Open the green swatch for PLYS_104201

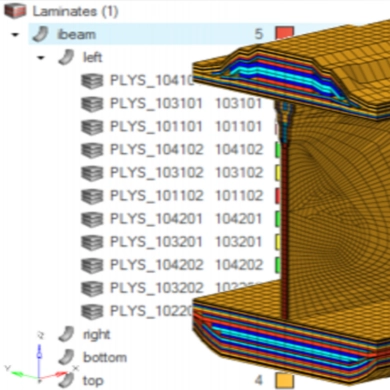coord(277,219)
